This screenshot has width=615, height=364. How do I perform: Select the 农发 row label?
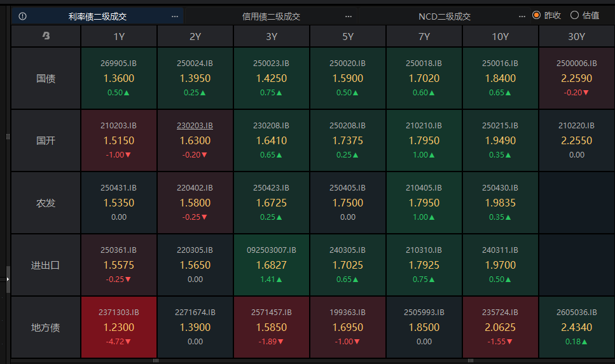coord(46,203)
